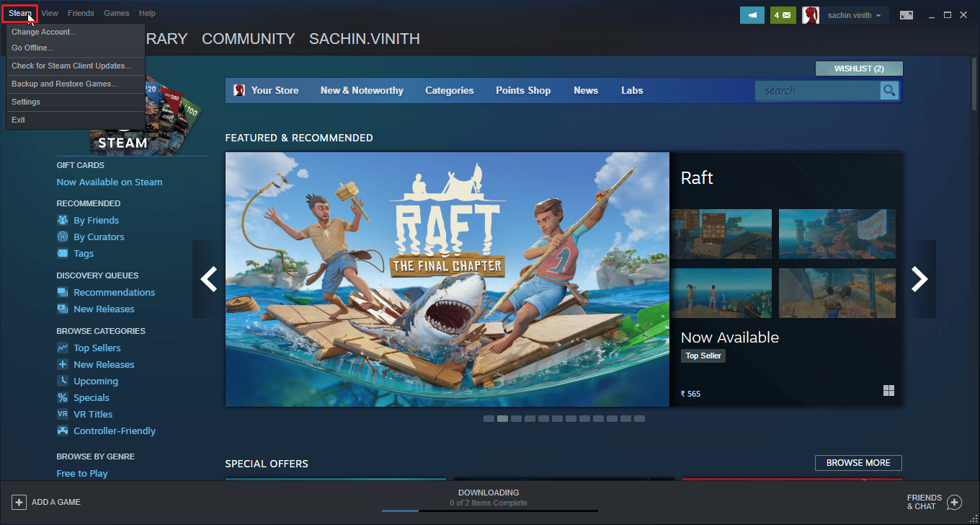Open the Help menu

147,13
